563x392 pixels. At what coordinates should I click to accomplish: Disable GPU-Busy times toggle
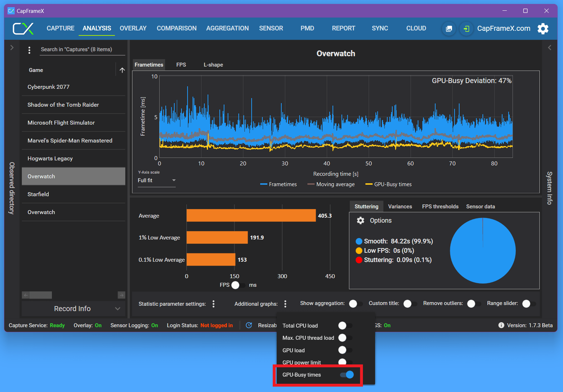347,375
